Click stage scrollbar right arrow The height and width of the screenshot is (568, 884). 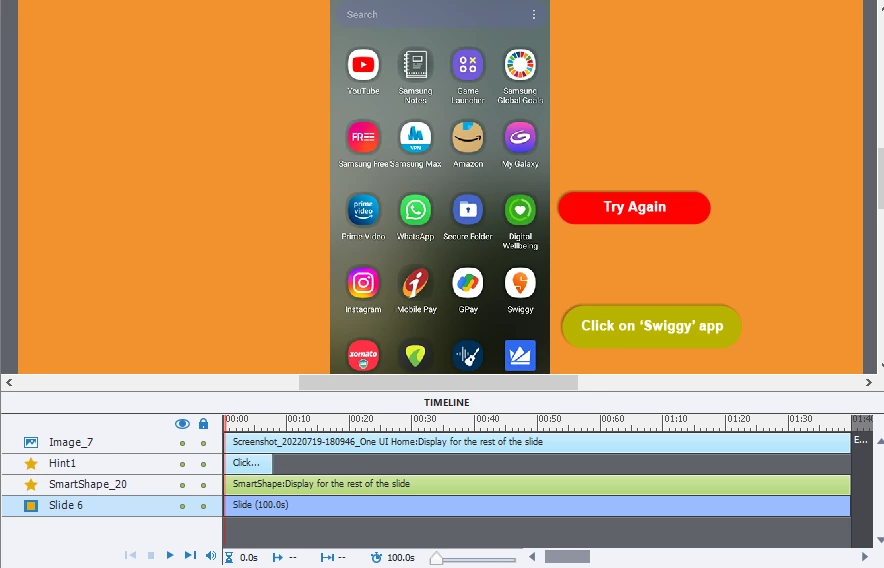click(x=869, y=382)
